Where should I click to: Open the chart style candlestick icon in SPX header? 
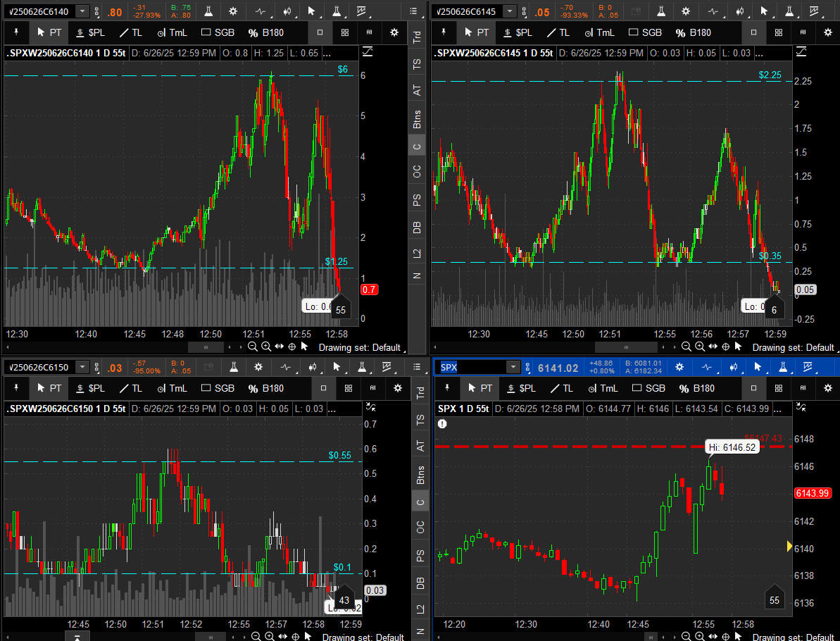[x=734, y=367]
